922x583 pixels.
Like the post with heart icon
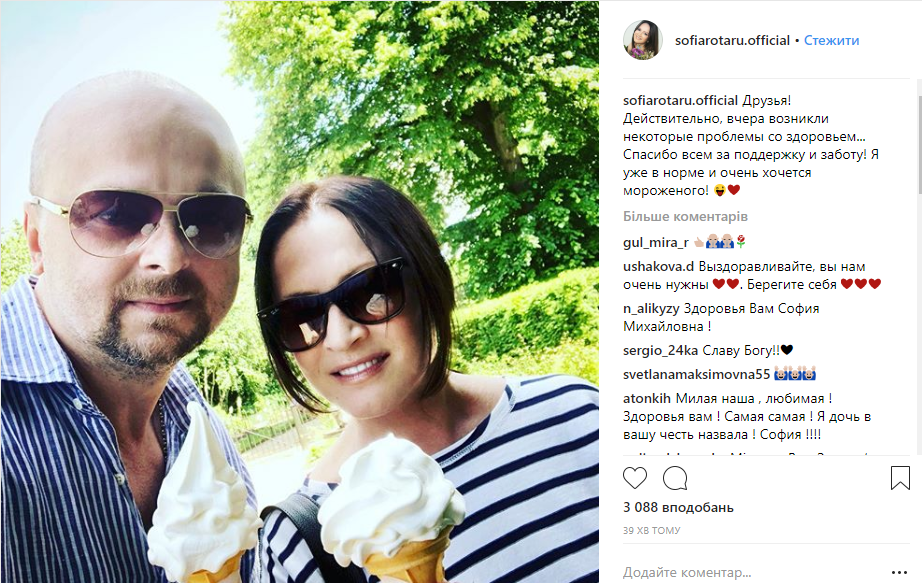coord(634,478)
